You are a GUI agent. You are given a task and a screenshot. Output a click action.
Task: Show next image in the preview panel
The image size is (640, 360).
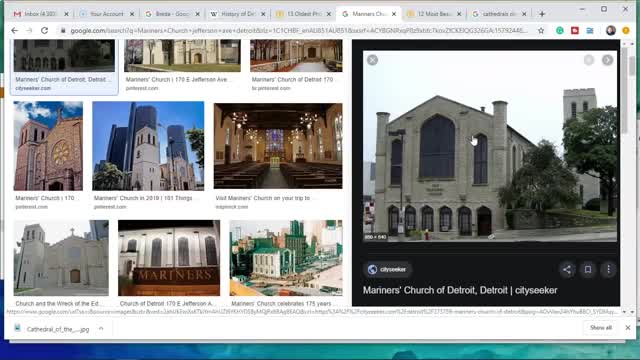tap(607, 60)
